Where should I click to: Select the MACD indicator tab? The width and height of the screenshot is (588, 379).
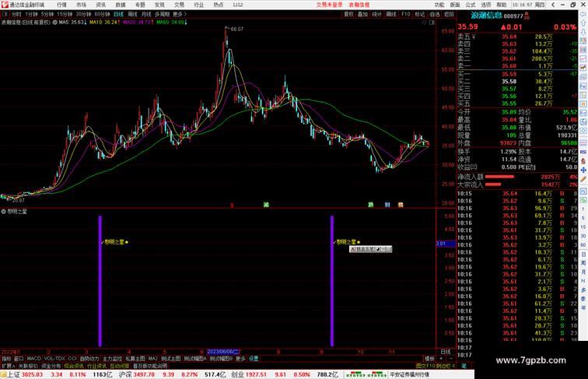pos(33,359)
